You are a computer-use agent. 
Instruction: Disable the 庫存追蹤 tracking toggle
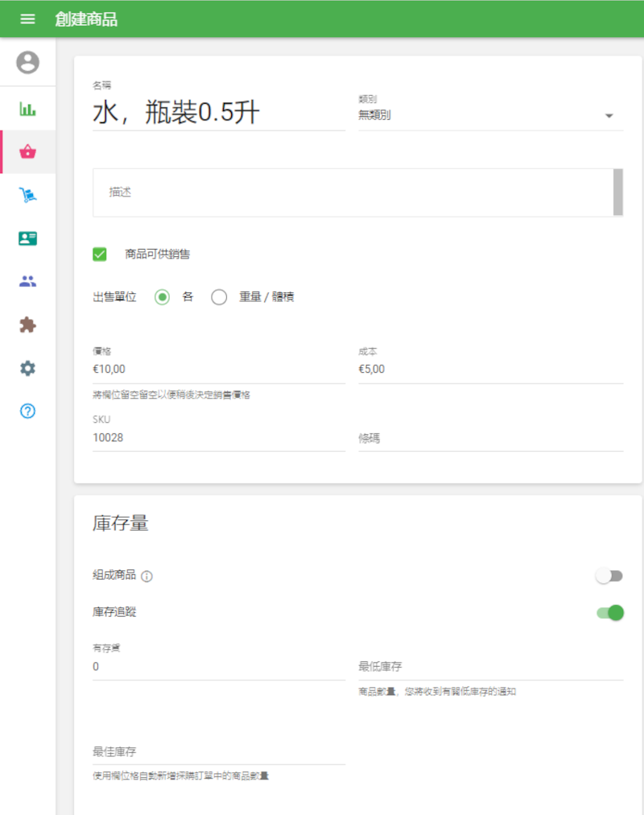609,612
